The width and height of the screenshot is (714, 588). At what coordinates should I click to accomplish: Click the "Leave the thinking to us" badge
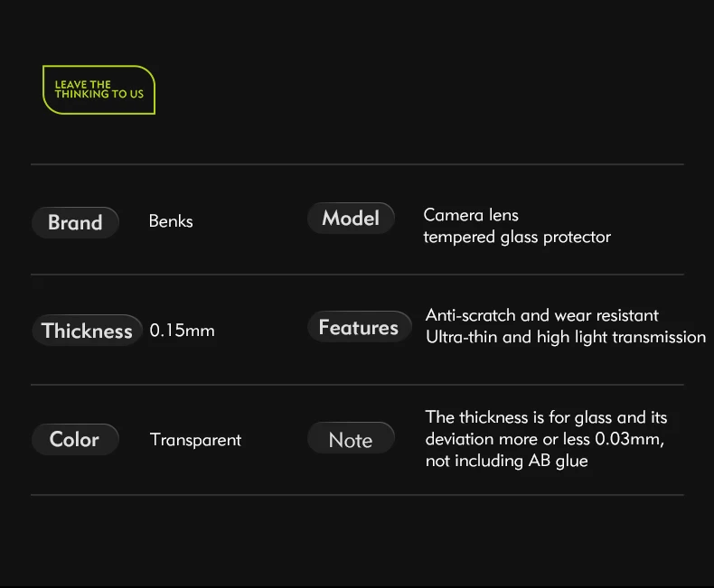click(x=99, y=89)
